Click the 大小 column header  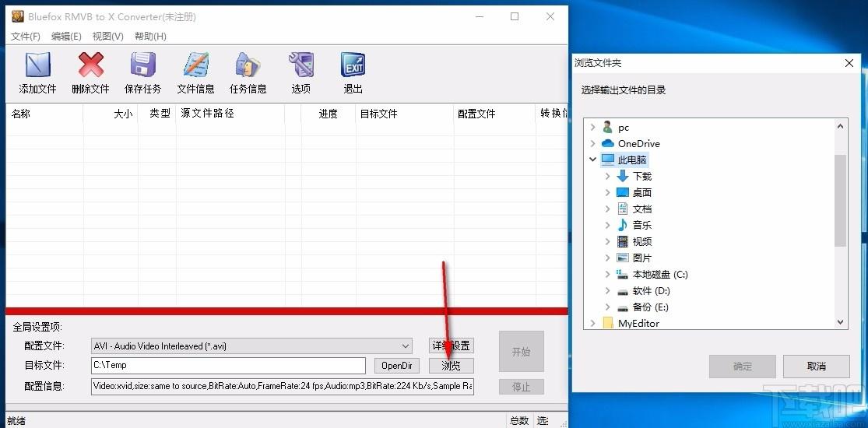[111, 114]
